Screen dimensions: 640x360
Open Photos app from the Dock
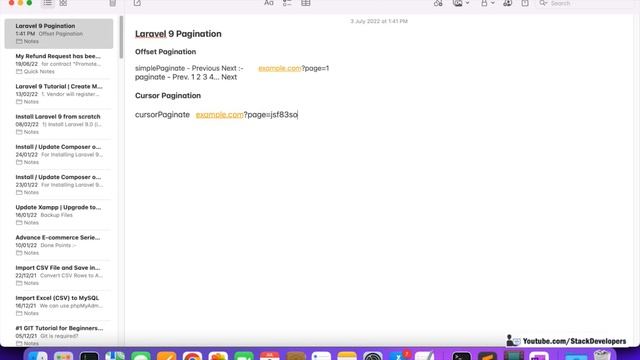click(x=218, y=356)
